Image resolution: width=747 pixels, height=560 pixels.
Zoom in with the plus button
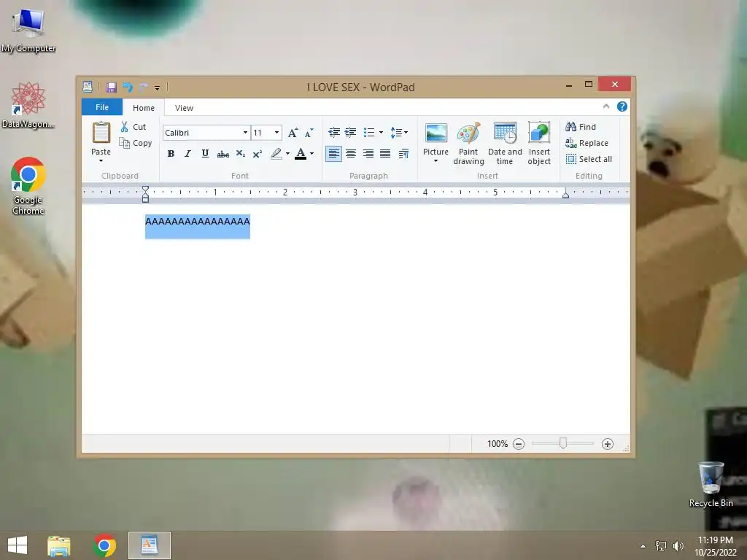pyautogui.click(x=608, y=444)
